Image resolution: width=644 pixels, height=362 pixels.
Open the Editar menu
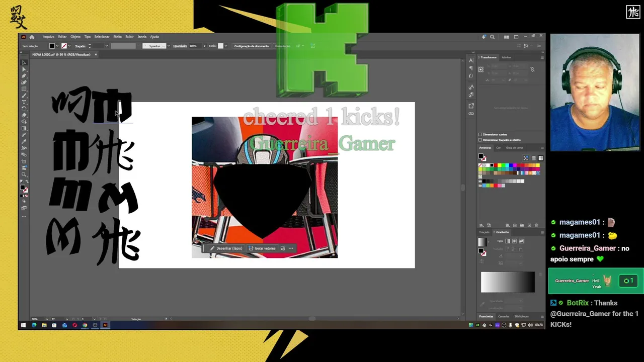(62, 37)
